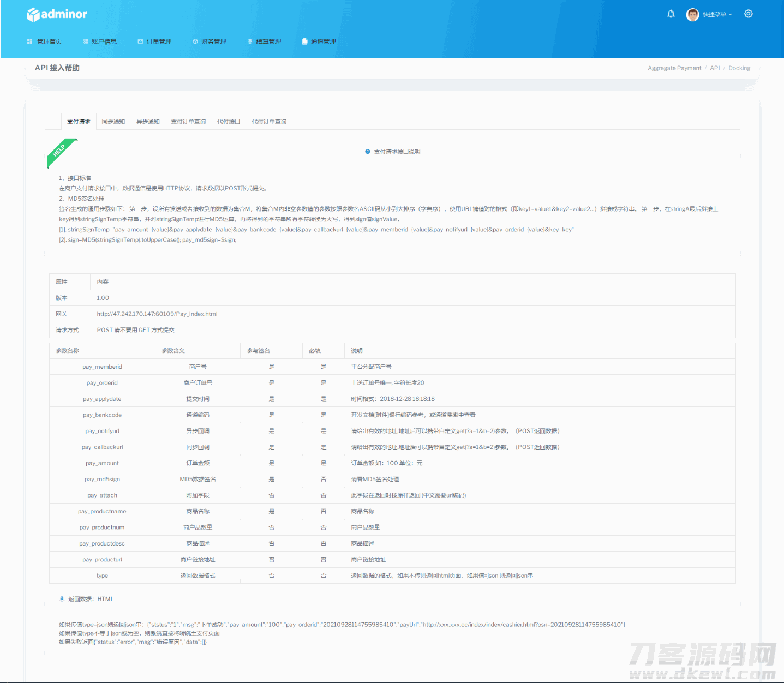
Task: Click the Aggregate Payment breadcrumb link
Action: [x=674, y=68]
